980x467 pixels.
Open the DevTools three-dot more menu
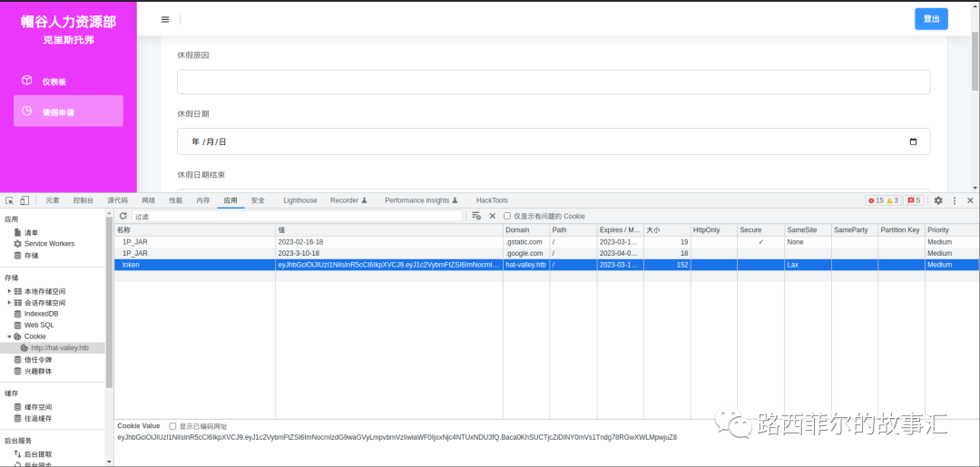[955, 200]
